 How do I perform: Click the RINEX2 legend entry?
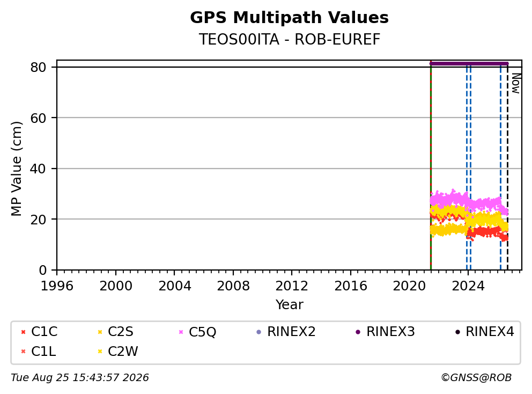286,332
